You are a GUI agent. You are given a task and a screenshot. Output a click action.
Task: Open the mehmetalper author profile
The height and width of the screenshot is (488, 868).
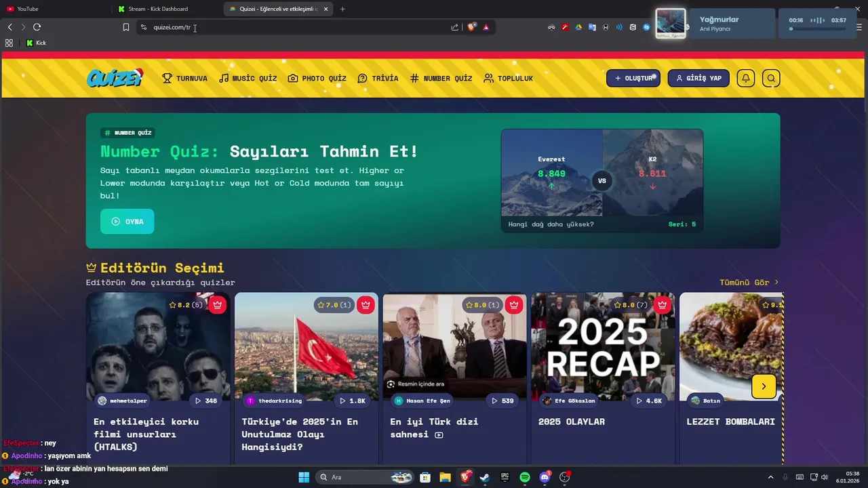pos(122,401)
